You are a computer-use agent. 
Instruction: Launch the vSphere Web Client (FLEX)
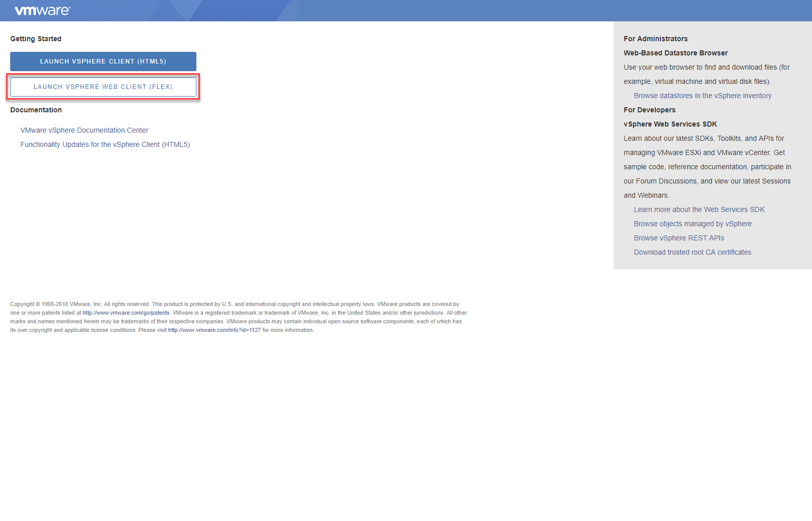pyautogui.click(x=103, y=87)
